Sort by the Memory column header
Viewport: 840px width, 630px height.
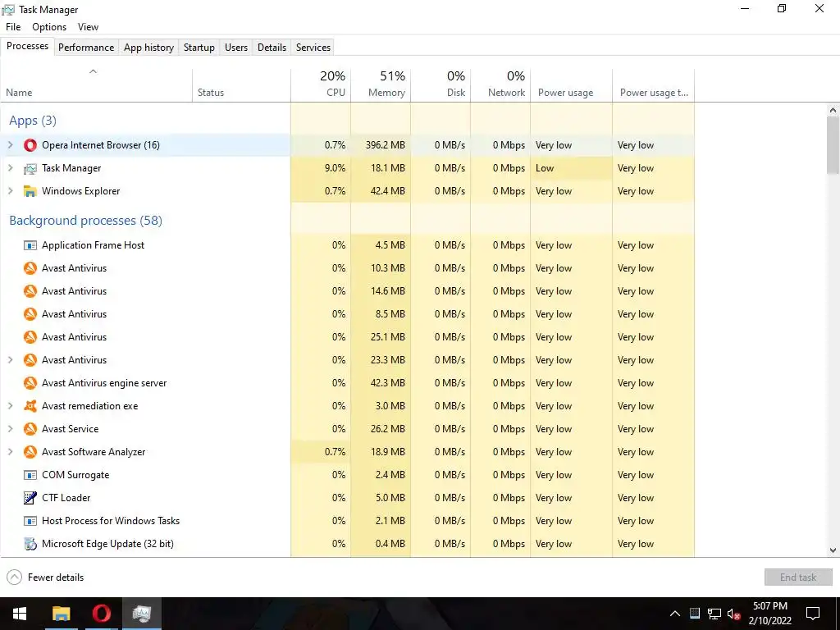point(381,84)
